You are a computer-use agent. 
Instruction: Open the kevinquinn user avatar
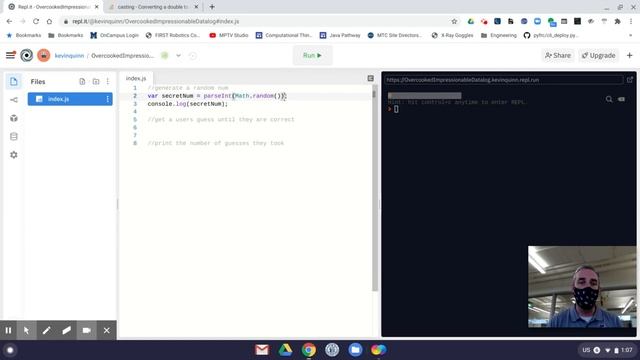point(44,55)
